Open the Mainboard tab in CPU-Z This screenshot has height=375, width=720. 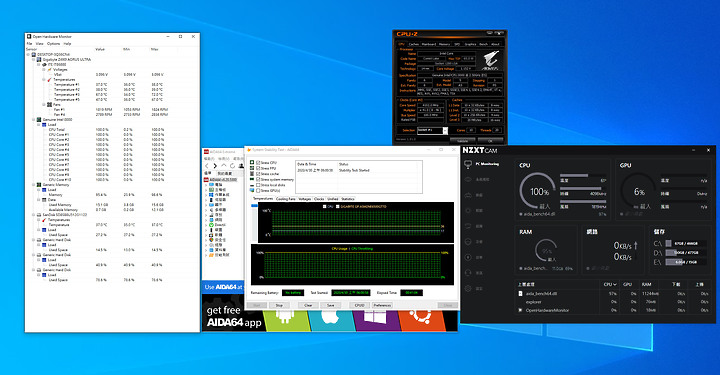tap(429, 44)
